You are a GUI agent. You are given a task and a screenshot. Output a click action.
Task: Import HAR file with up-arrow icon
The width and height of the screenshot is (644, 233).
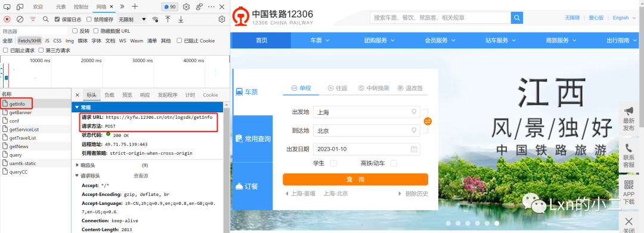tap(168, 19)
